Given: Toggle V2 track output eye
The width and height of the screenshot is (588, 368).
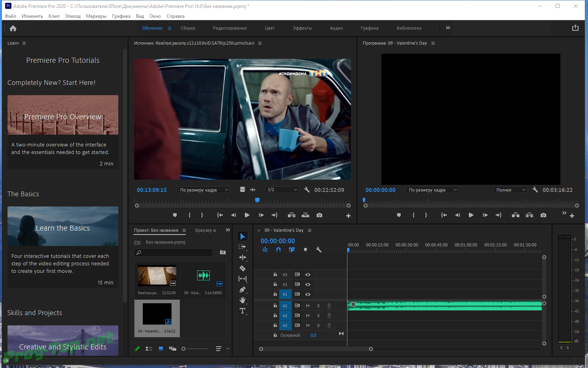Looking at the screenshot, I should point(308,284).
